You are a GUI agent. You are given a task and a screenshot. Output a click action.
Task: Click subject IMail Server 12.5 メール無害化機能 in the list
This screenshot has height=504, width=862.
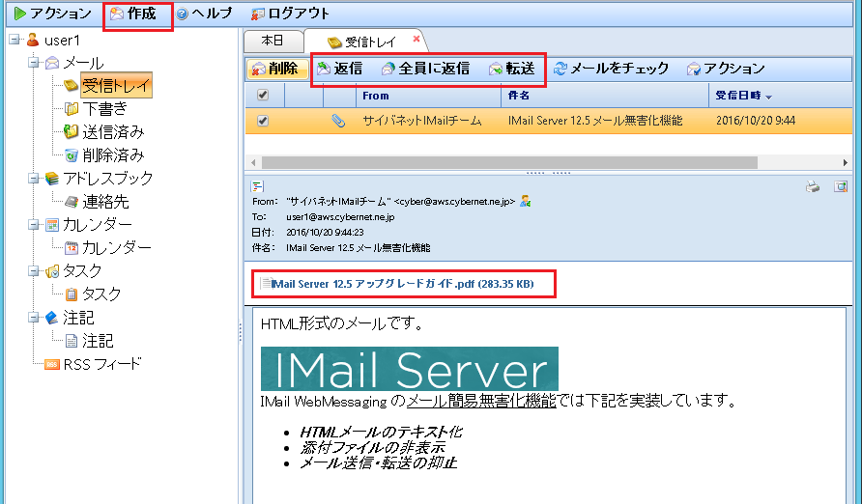coord(595,121)
